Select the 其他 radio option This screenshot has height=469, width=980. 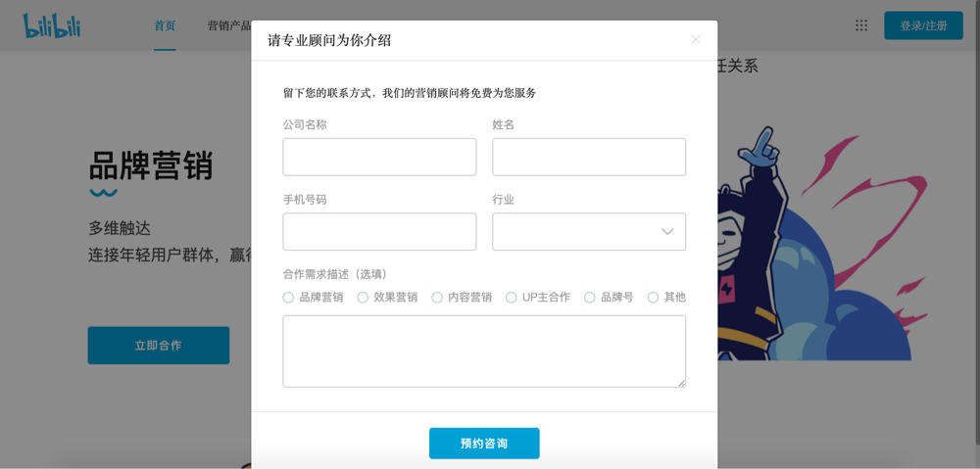pos(653,298)
